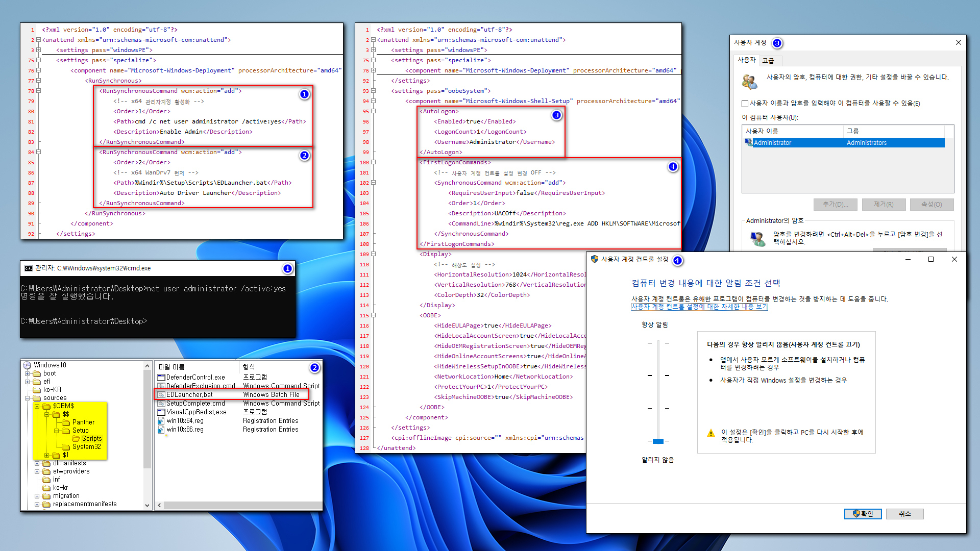
Task: Click the cmd.exe window title bar icon
Action: [x=29, y=268]
